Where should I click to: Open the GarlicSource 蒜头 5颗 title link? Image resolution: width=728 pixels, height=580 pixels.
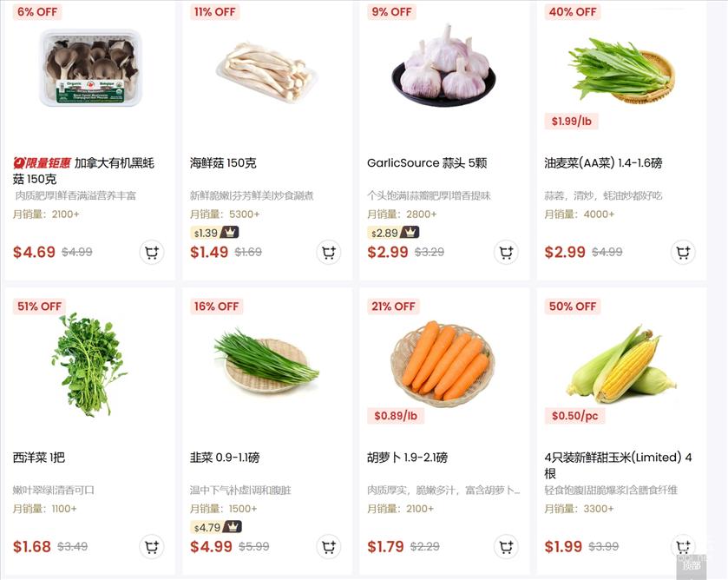click(427, 163)
